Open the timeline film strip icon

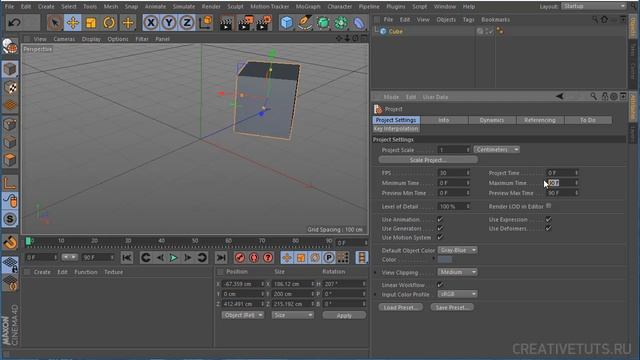coord(362,258)
